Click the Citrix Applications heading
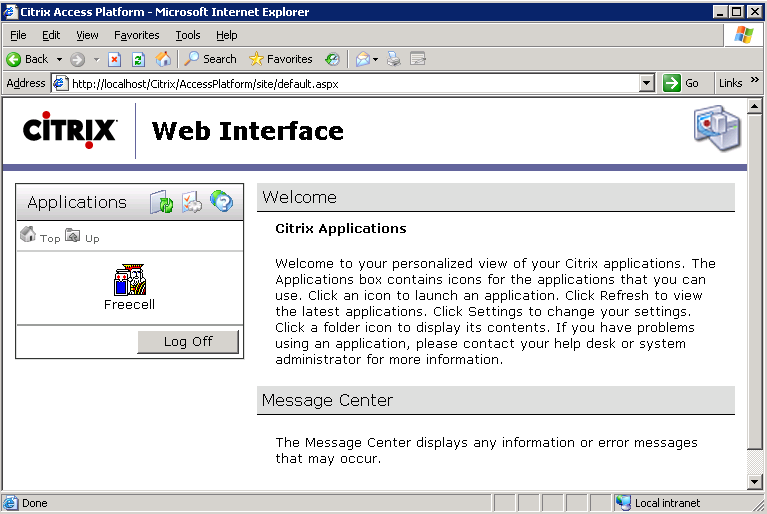 [340, 228]
